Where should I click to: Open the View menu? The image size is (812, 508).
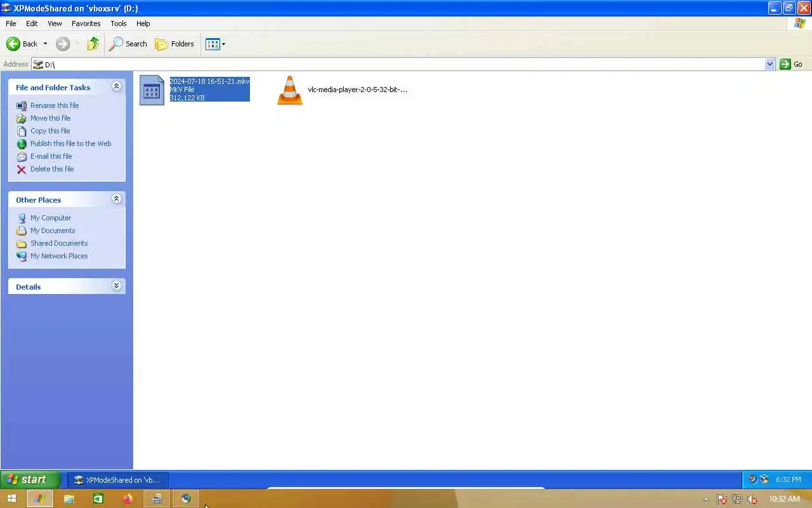pos(55,23)
